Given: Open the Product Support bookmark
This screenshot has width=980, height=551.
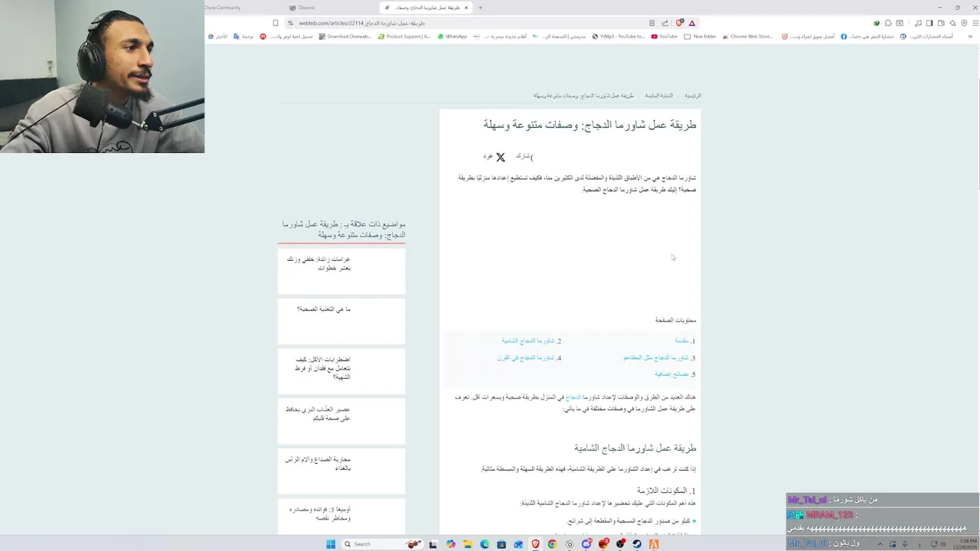Looking at the screenshot, I should [x=403, y=36].
